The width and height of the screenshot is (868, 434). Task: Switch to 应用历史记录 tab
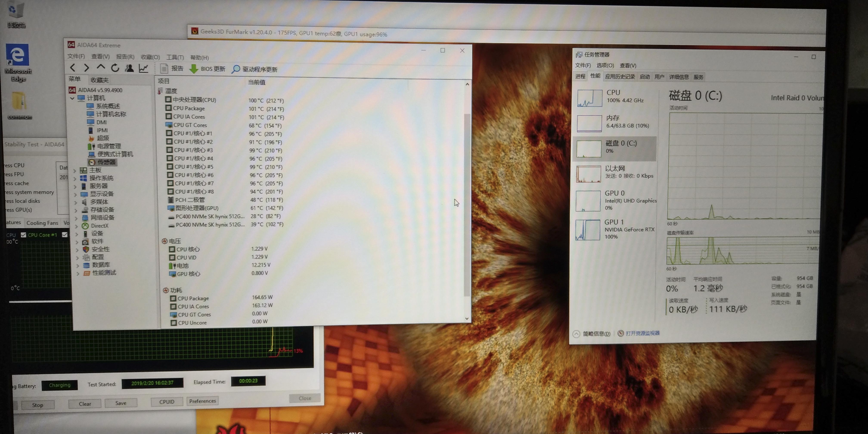(620, 76)
